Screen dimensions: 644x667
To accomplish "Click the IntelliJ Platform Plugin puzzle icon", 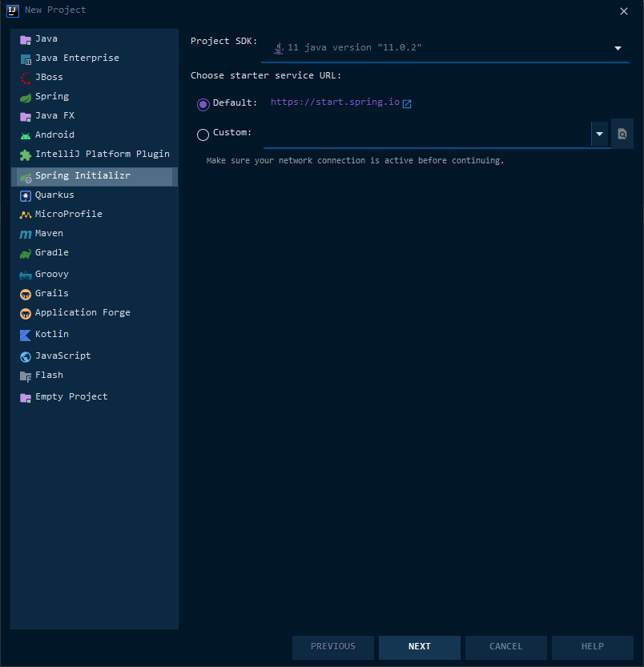I will click(26, 155).
